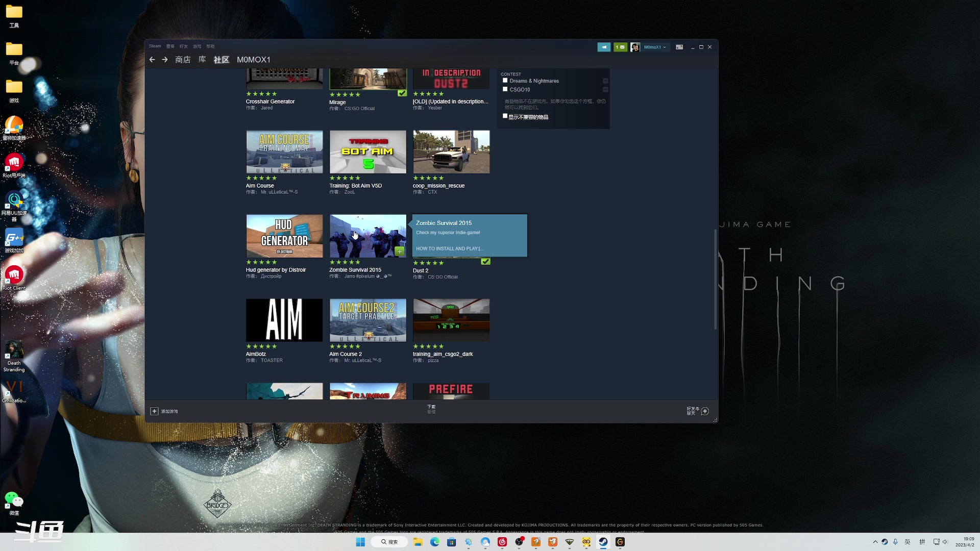980x551 pixels.
Task: Click green plus subscribe on Zombie Survival 2015
Action: click(x=400, y=251)
